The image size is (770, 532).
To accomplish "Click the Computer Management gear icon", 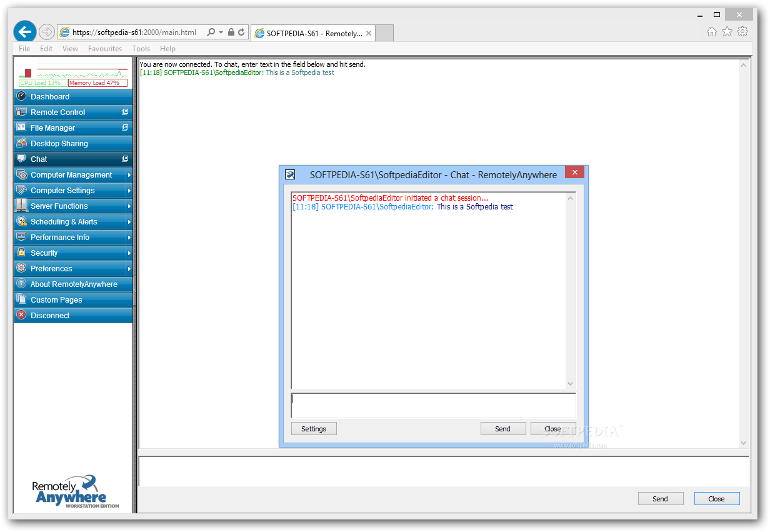I will (22, 174).
